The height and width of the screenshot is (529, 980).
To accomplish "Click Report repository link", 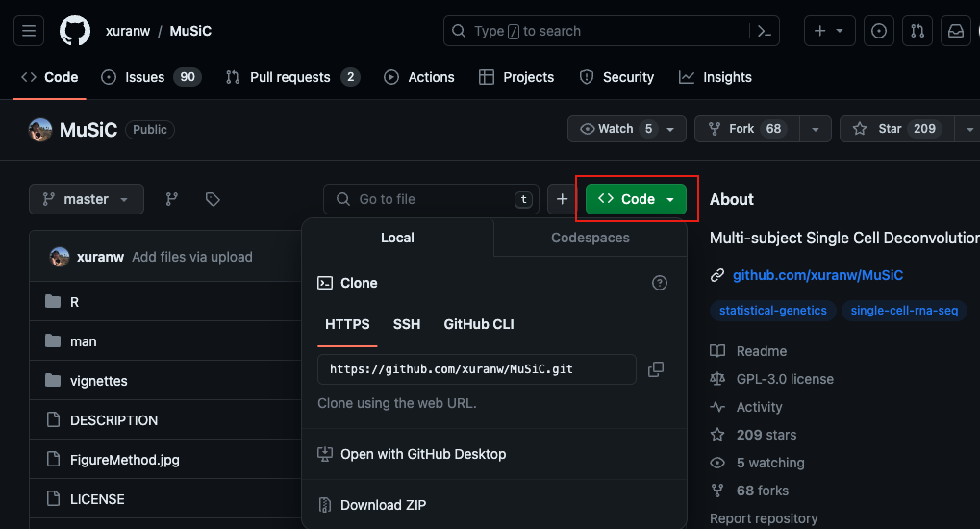I will coord(764,518).
